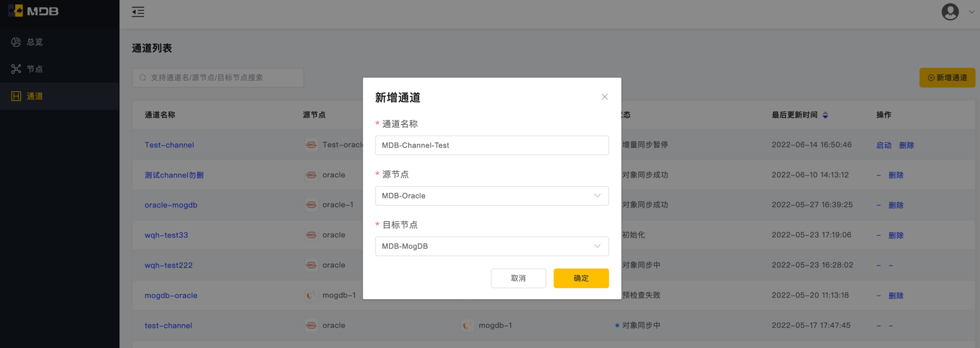Open the Test-channel link

169,145
